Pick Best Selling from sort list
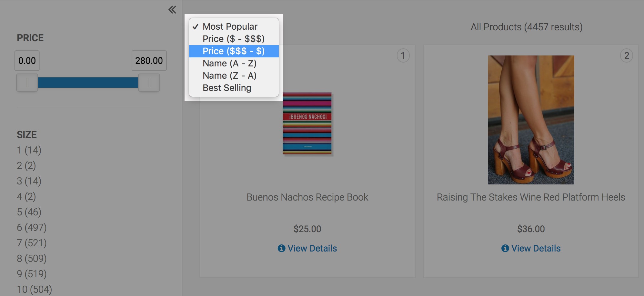This screenshot has height=296, width=644. tap(227, 88)
